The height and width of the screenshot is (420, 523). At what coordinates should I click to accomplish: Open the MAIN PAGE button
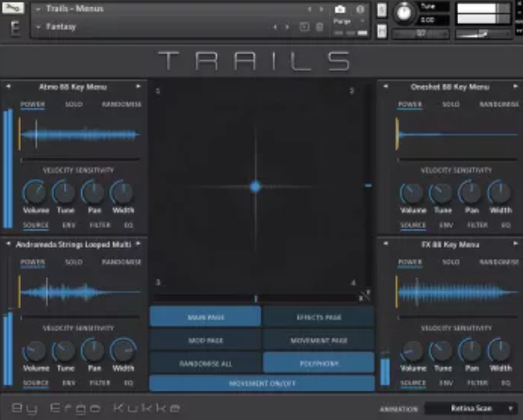tap(205, 317)
